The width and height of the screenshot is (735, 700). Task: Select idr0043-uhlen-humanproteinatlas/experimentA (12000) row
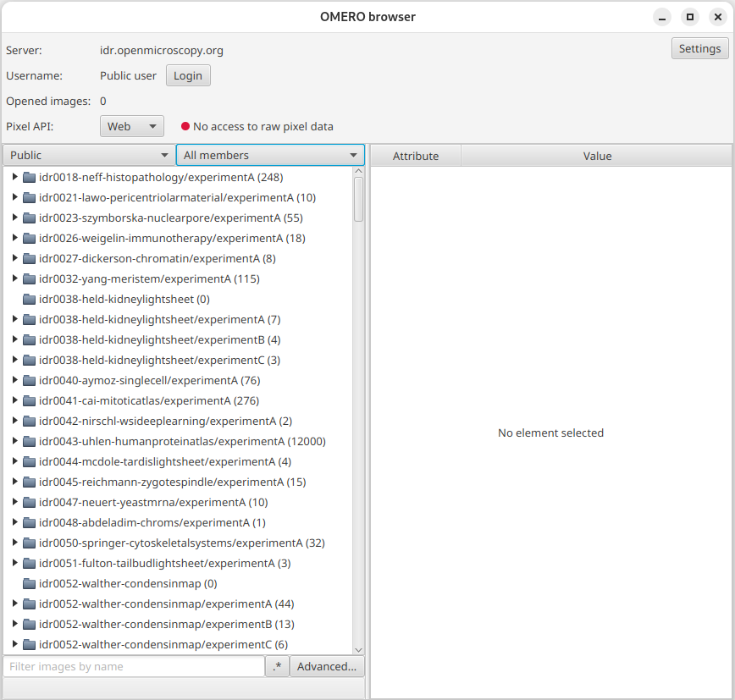tap(178, 441)
